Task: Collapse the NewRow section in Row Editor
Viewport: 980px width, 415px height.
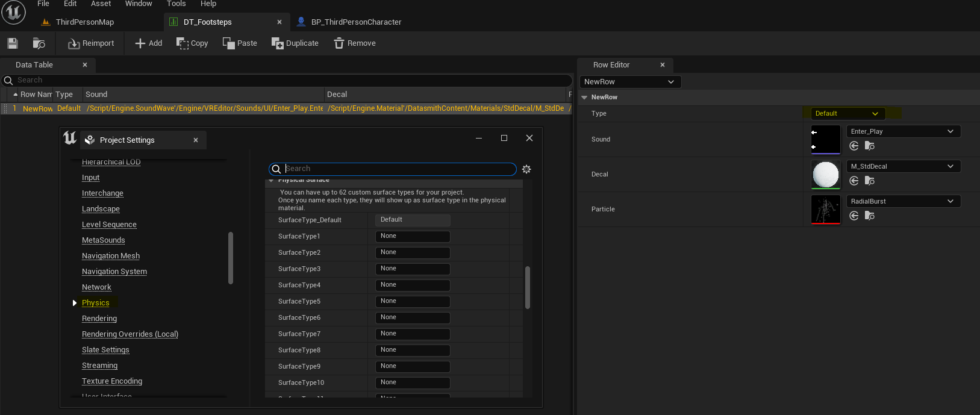Action: (x=584, y=98)
